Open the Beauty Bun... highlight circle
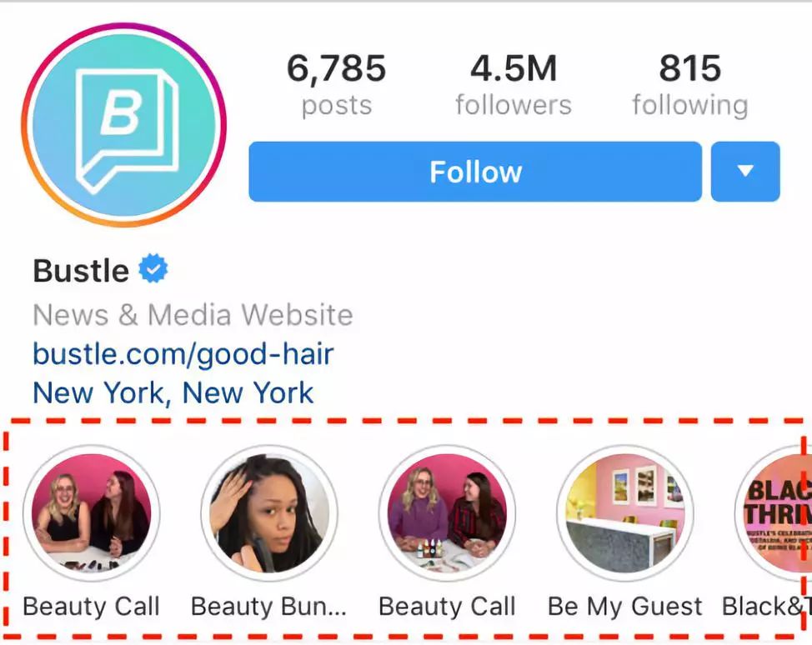This screenshot has height=645, width=812. pyautogui.click(x=269, y=512)
